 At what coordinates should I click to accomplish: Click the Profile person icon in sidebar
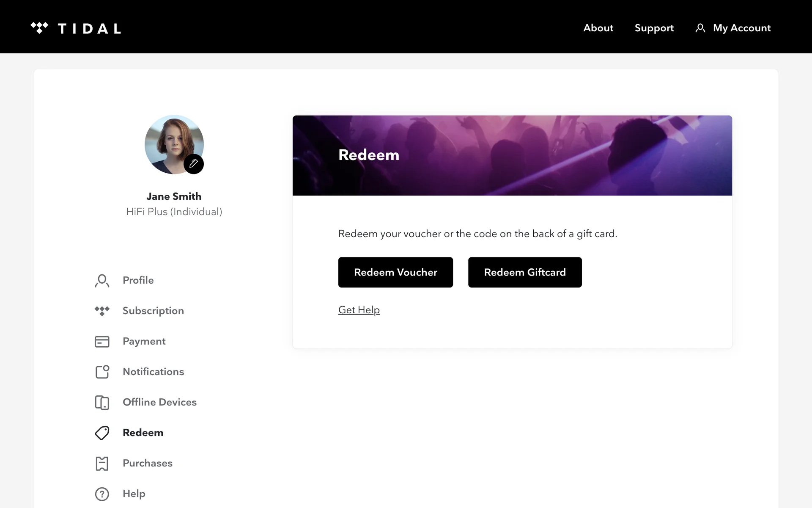[102, 281]
